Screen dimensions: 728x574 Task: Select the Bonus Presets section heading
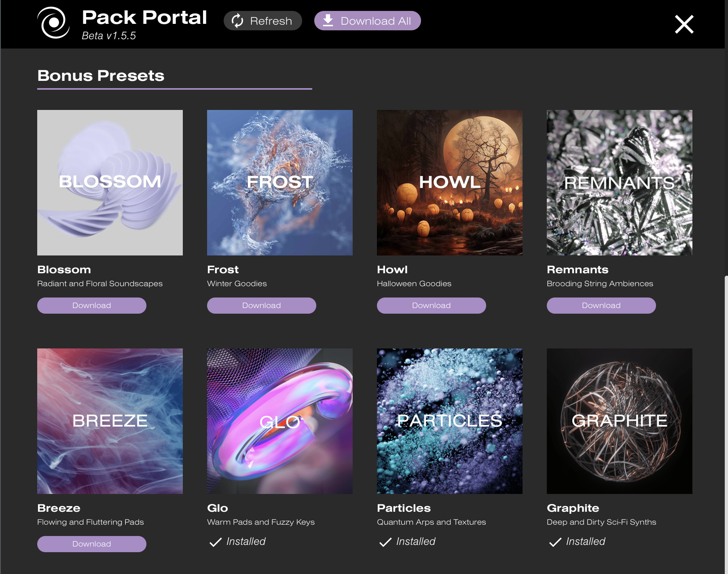point(101,76)
